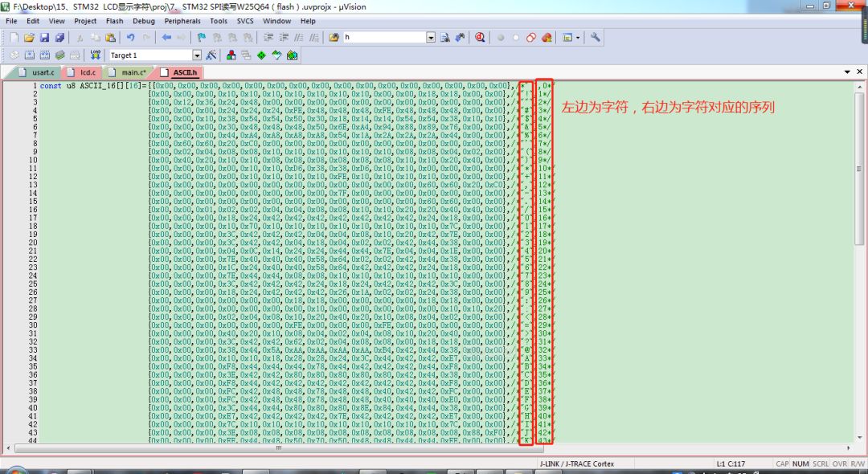Click the Redo arrow icon
868x474 pixels.
click(x=146, y=38)
